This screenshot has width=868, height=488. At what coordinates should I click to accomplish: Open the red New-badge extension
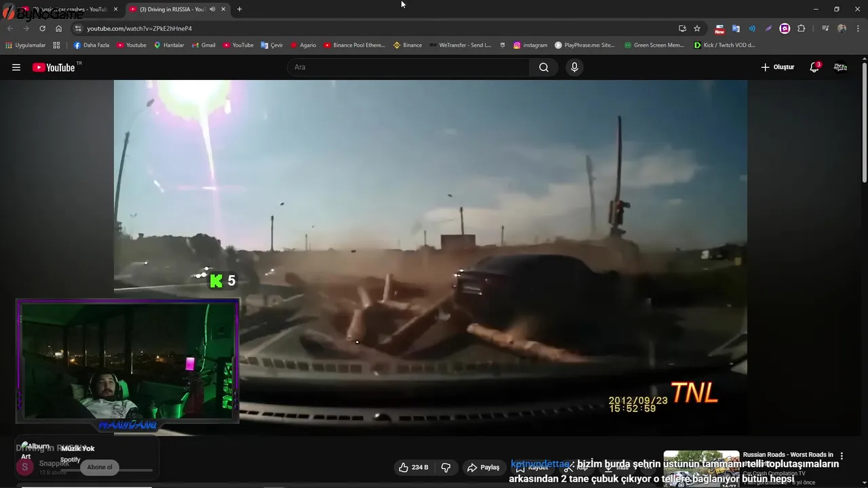719,28
